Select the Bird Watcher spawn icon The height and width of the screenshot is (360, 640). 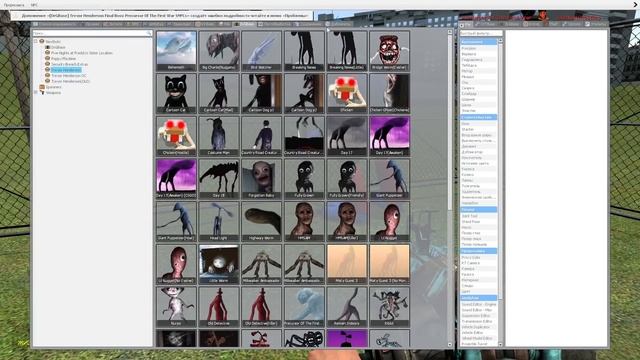[262, 51]
